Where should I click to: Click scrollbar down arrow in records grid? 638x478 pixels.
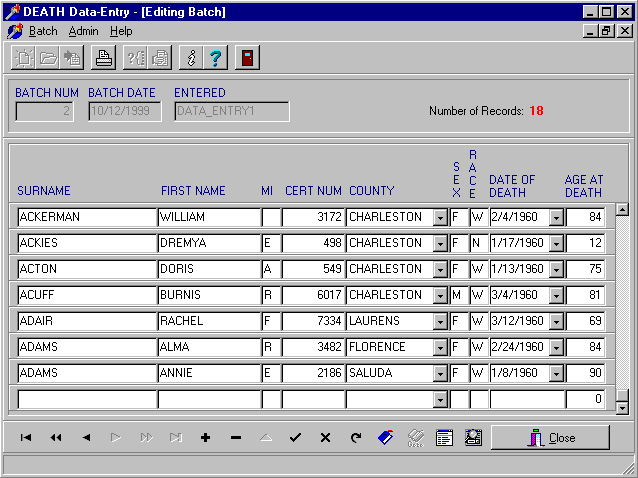pos(622,407)
